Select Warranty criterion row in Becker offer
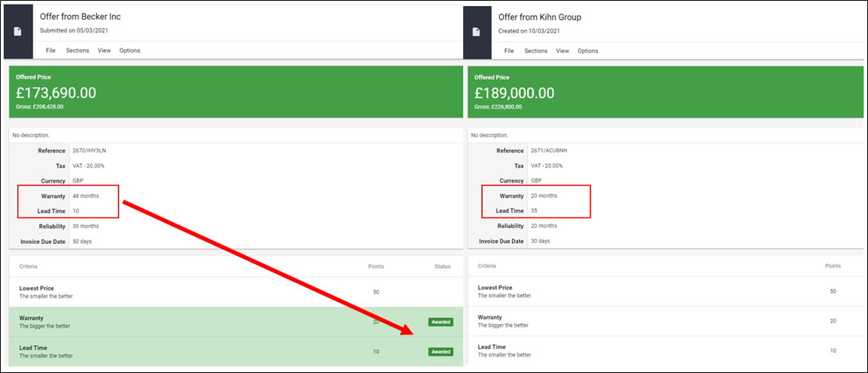 tap(236, 322)
